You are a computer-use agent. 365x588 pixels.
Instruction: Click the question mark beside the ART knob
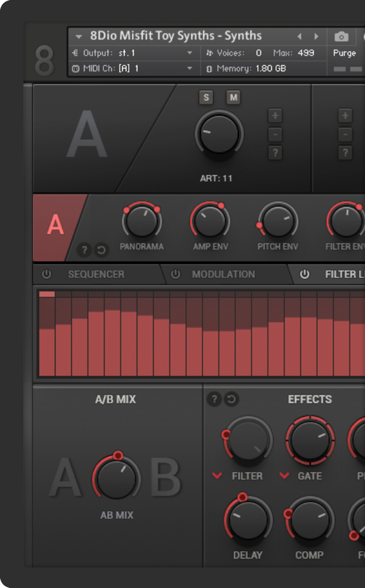point(275,153)
